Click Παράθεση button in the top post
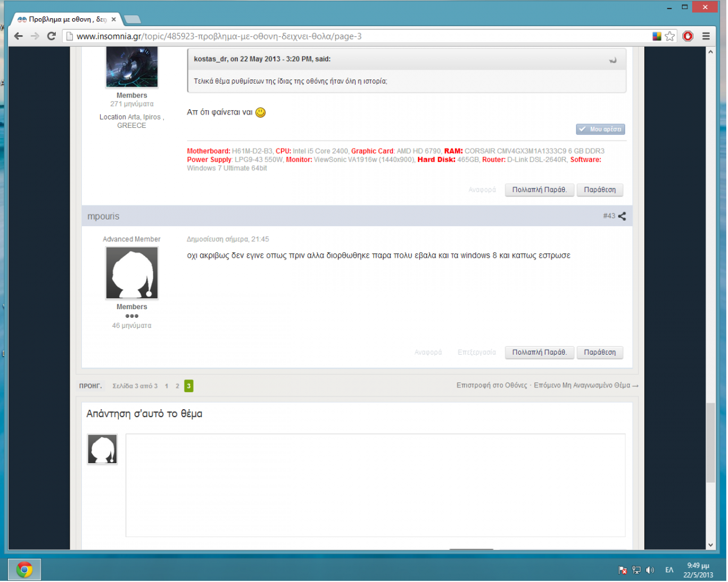This screenshot has height=582, width=728. [x=599, y=190]
